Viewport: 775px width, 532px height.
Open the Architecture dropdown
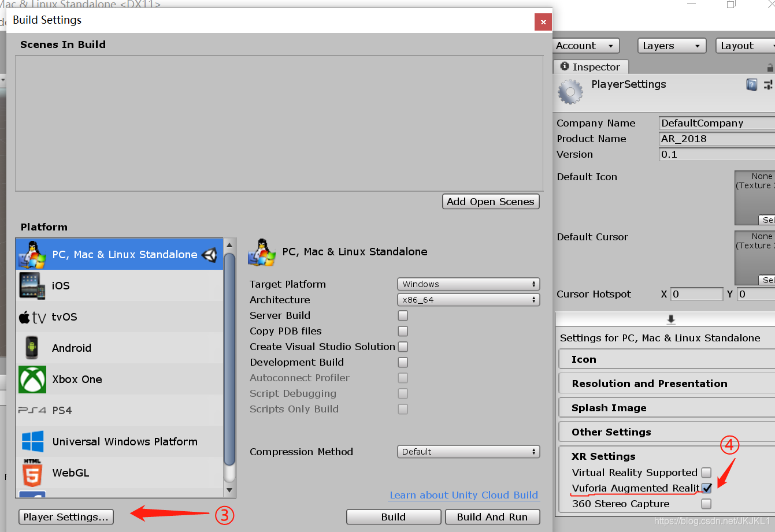click(x=468, y=300)
